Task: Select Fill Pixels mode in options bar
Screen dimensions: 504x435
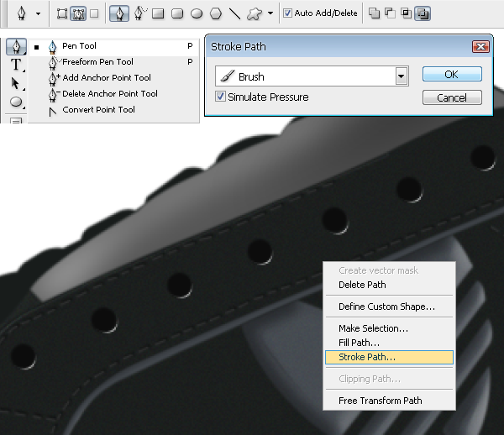Action: pos(94,13)
